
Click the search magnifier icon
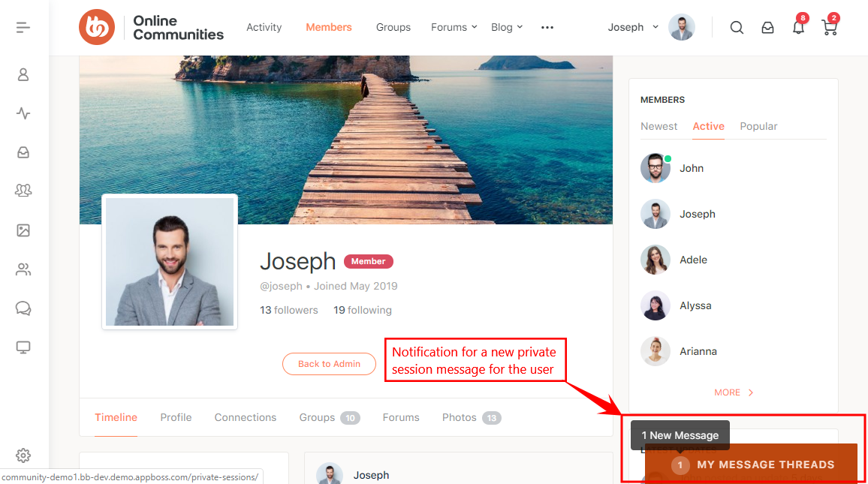coord(737,28)
